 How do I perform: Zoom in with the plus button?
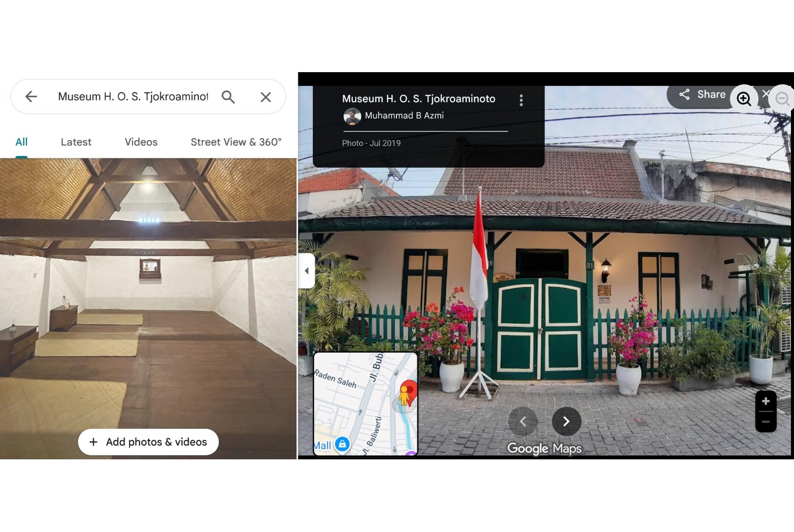766,401
